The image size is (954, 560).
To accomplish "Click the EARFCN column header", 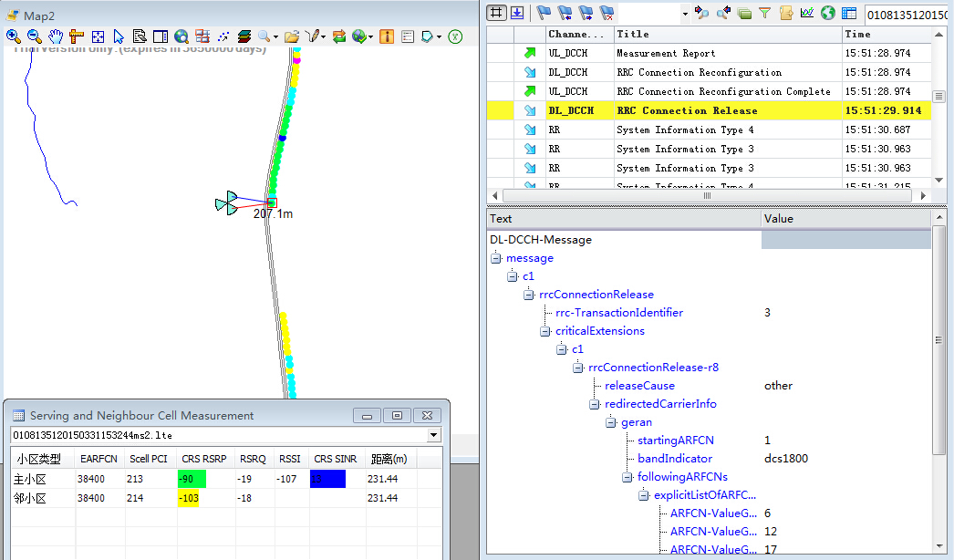I will (99, 459).
